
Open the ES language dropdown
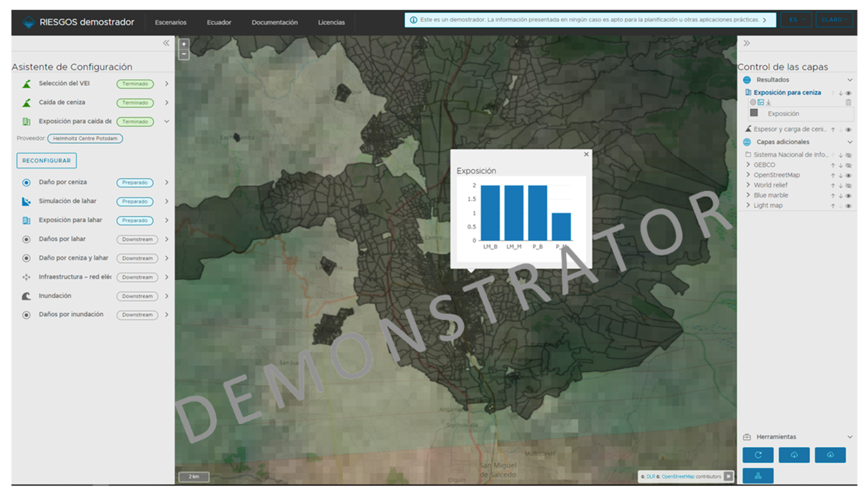pyautogui.click(x=796, y=20)
